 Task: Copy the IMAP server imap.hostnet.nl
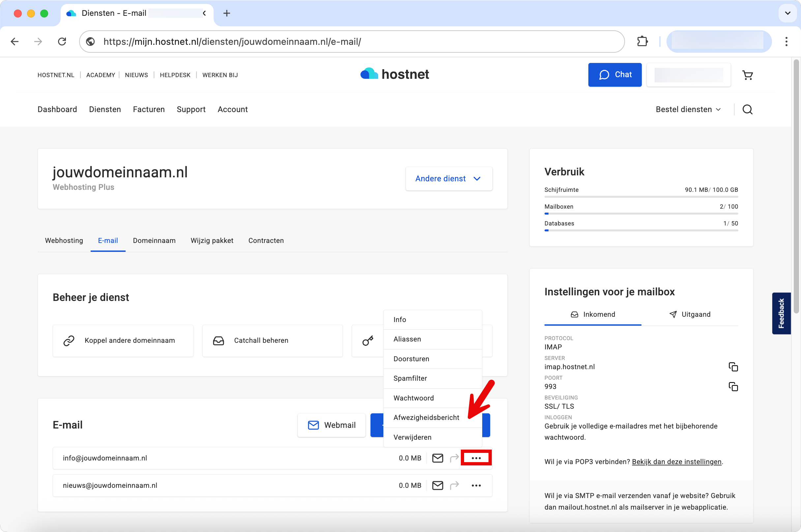click(733, 367)
